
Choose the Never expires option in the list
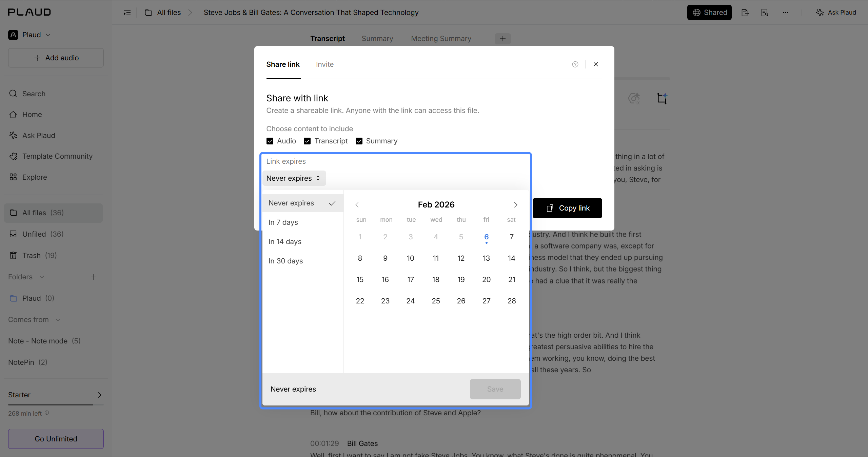pyautogui.click(x=303, y=203)
